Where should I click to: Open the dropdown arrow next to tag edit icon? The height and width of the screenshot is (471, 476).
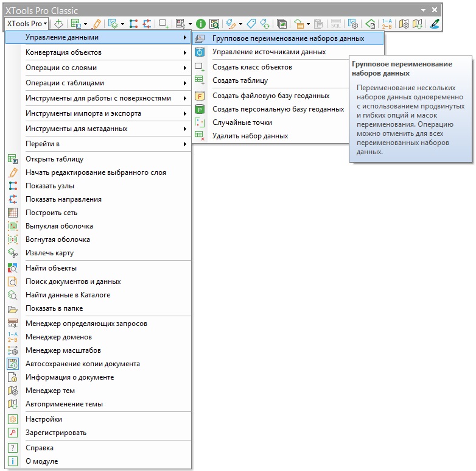[240, 24]
